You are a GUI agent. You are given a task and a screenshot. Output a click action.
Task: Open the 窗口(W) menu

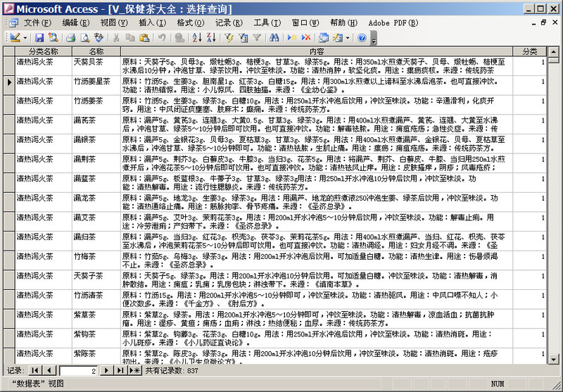tap(305, 23)
